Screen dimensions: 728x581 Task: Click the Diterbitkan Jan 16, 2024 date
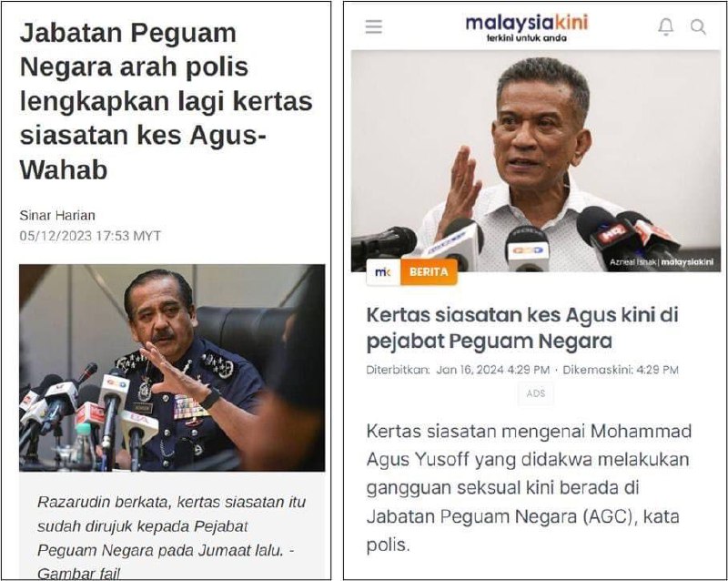pos(458,370)
